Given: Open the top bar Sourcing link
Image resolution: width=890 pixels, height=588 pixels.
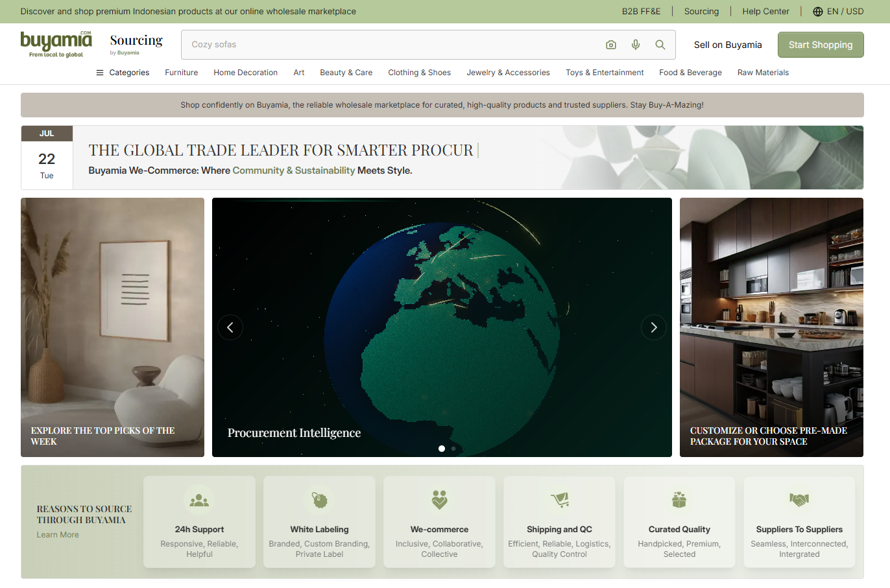Looking at the screenshot, I should 702,12.
